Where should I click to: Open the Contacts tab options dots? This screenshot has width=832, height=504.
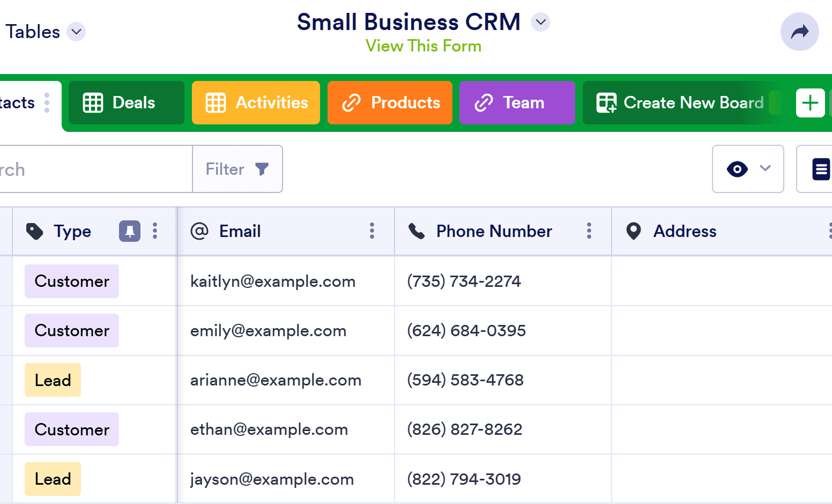click(47, 102)
